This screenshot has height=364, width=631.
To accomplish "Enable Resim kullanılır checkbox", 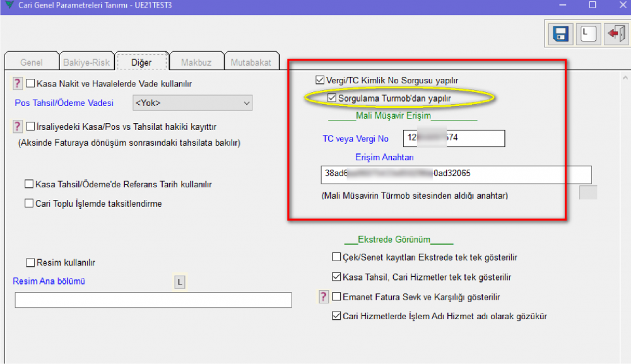I will coord(30,262).
